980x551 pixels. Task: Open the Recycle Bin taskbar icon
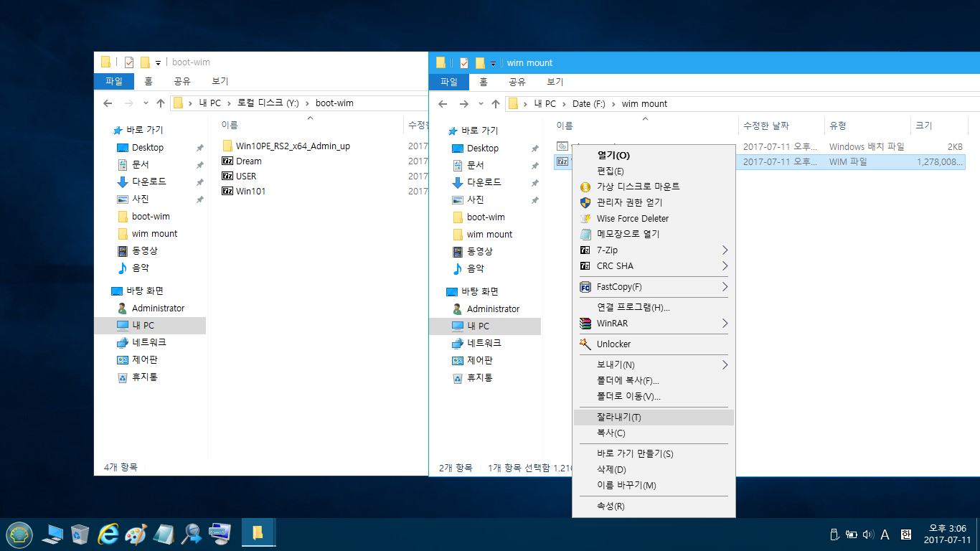80,534
